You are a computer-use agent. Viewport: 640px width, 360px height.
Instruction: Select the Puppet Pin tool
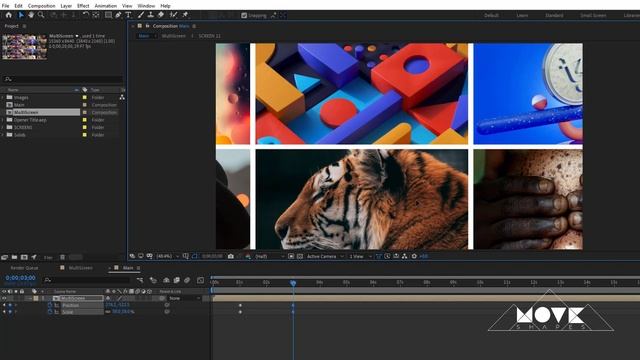pyautogui.click(x=185, y=15)
